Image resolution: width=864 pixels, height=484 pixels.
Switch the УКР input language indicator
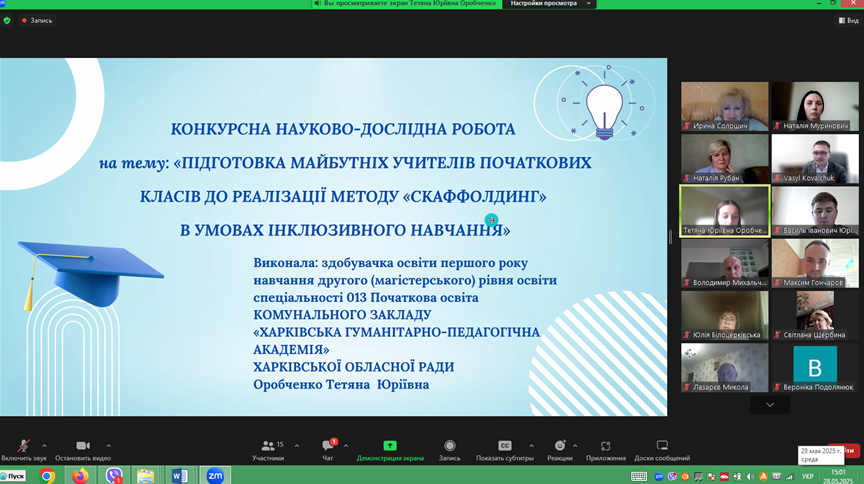click(808, 476)
